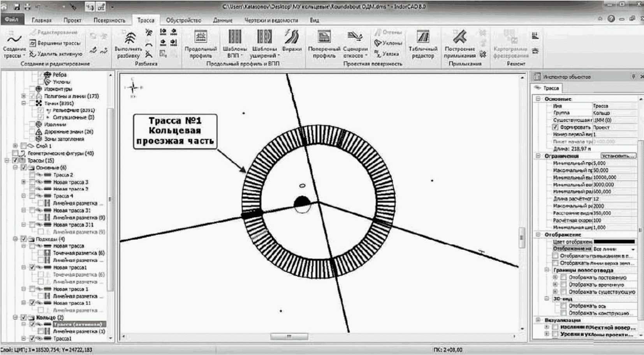Collapse the Ограничения property section
The image size is (644, 355).
[538, 156]
